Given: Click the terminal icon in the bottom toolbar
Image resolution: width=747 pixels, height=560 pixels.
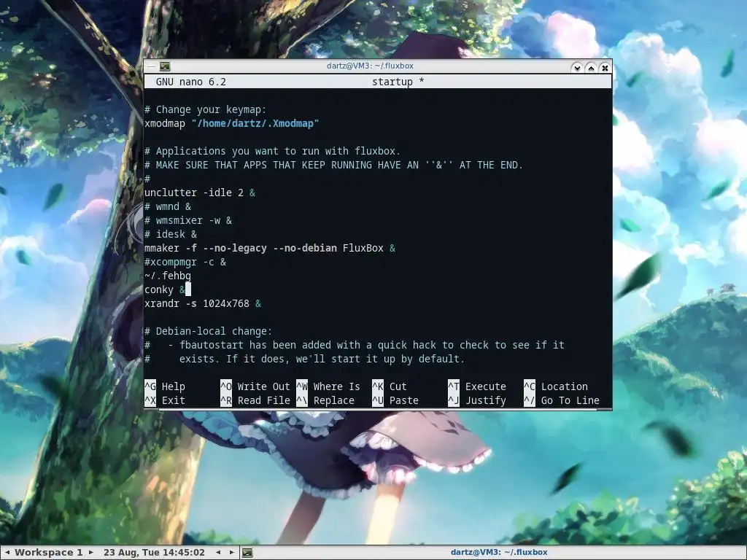Looking at the screenshot, I should click(x=247, y=553).
